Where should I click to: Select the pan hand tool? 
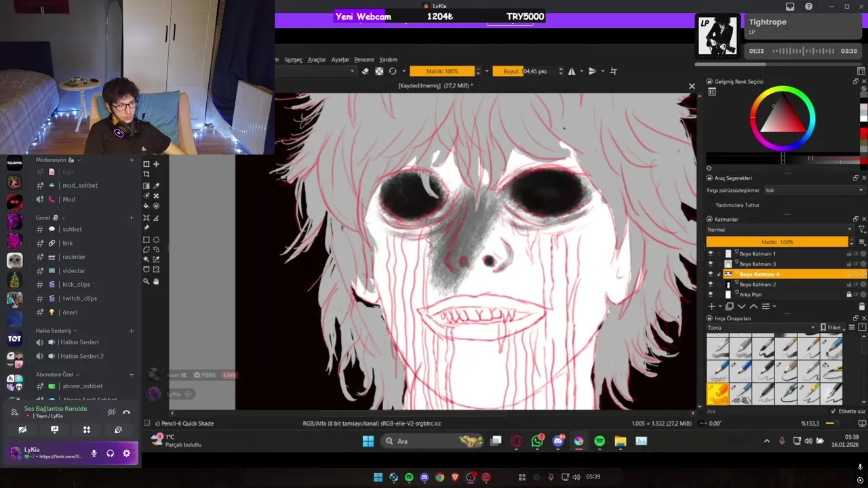coord(156,281)
